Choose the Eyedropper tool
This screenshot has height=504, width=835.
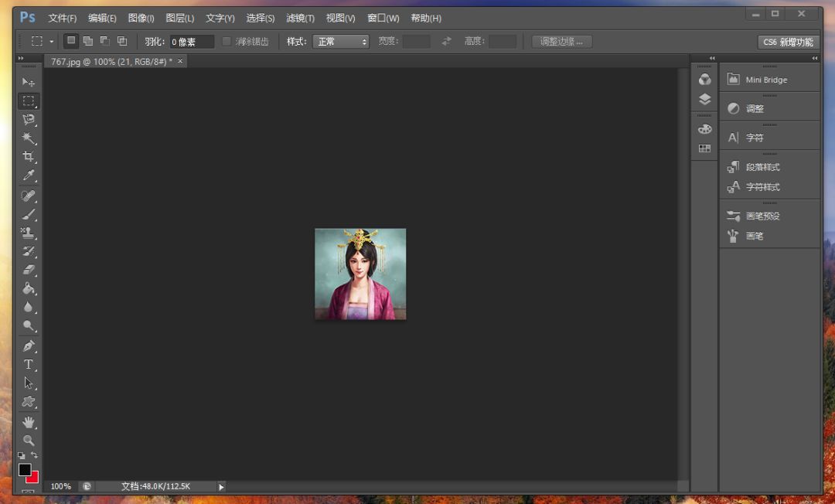[x=29, y=175]
